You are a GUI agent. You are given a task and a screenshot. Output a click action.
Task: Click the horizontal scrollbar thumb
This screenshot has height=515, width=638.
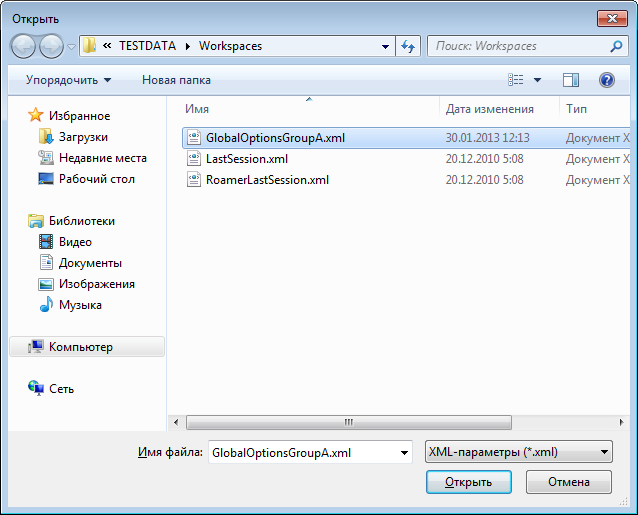pyautogui.click(x=349, y=422)
